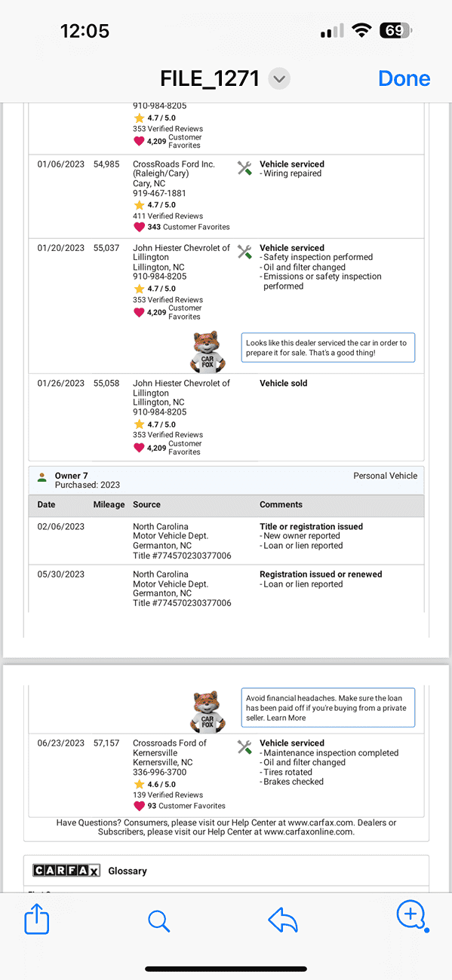Tap 411 Verified Reviews text

(168, 216)
